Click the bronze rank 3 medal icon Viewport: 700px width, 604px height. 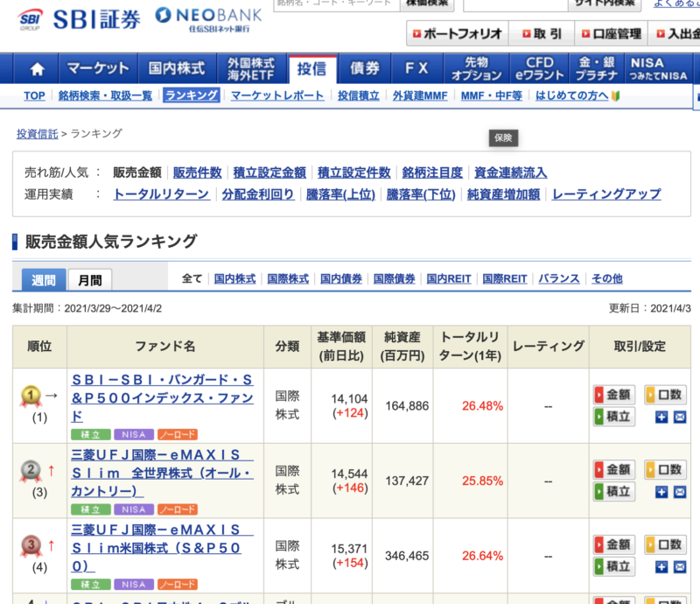point(31,546)
